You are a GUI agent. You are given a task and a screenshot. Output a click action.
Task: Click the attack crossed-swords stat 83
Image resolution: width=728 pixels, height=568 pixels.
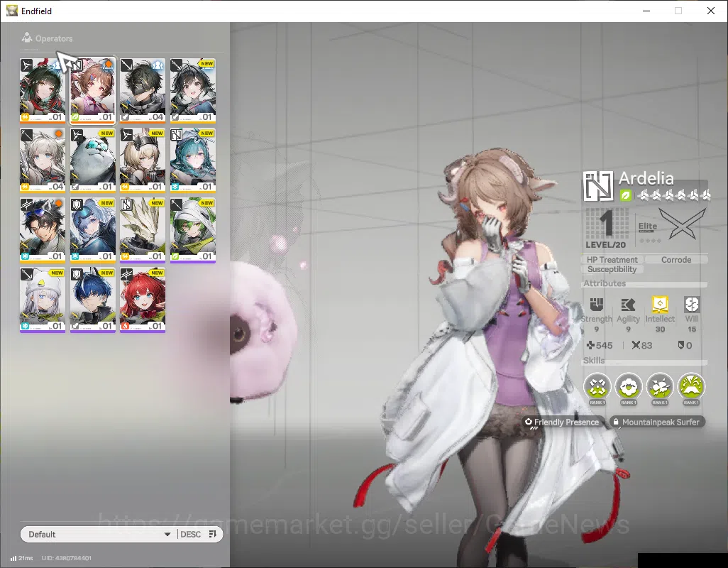coord(641,345)
